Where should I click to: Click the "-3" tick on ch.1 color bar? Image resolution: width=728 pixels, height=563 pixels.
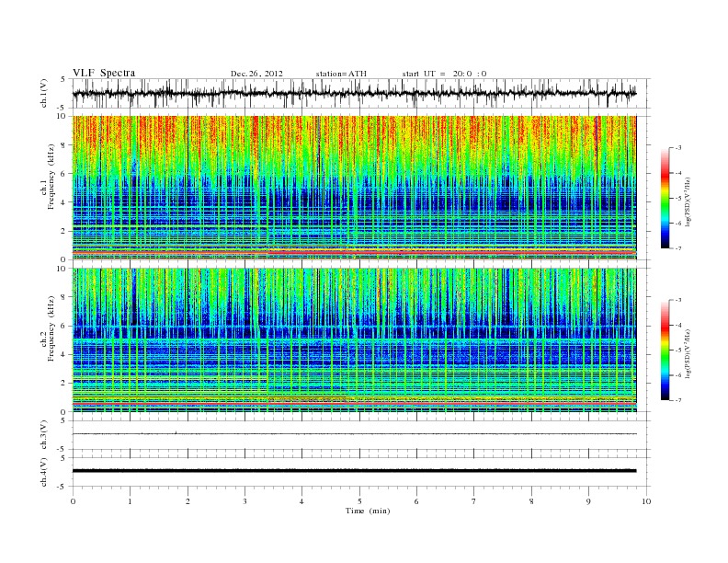[678, 148]
